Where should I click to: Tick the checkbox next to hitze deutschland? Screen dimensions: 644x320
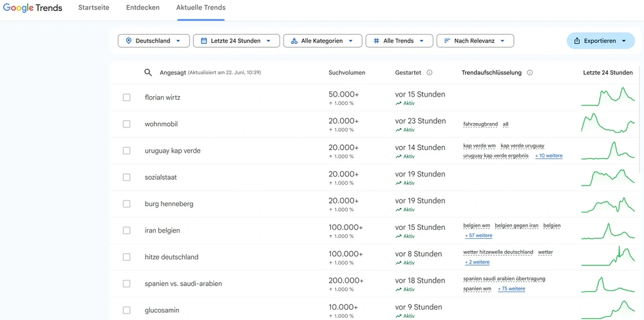tap(126, 257)
